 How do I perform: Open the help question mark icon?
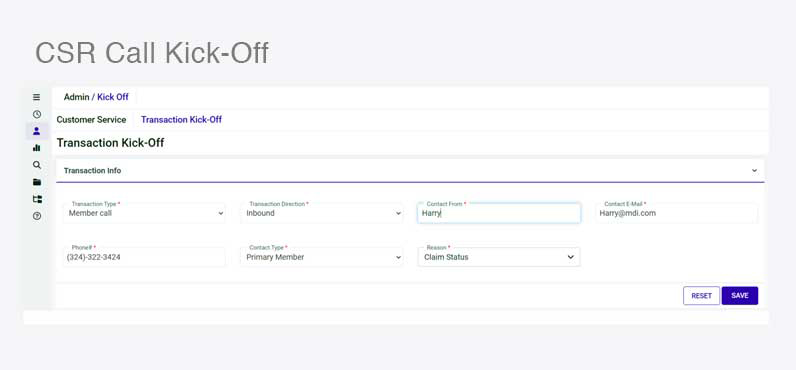click(37, 216)
